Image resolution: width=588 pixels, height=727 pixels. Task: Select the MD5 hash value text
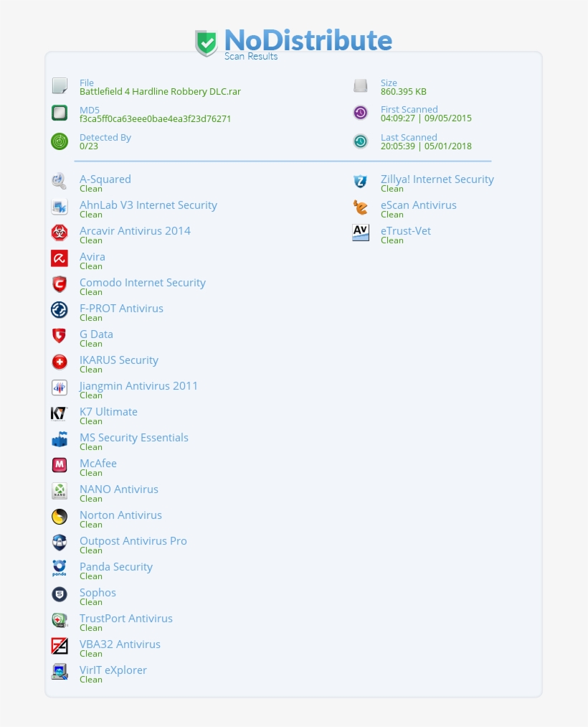tap(155, 118)
